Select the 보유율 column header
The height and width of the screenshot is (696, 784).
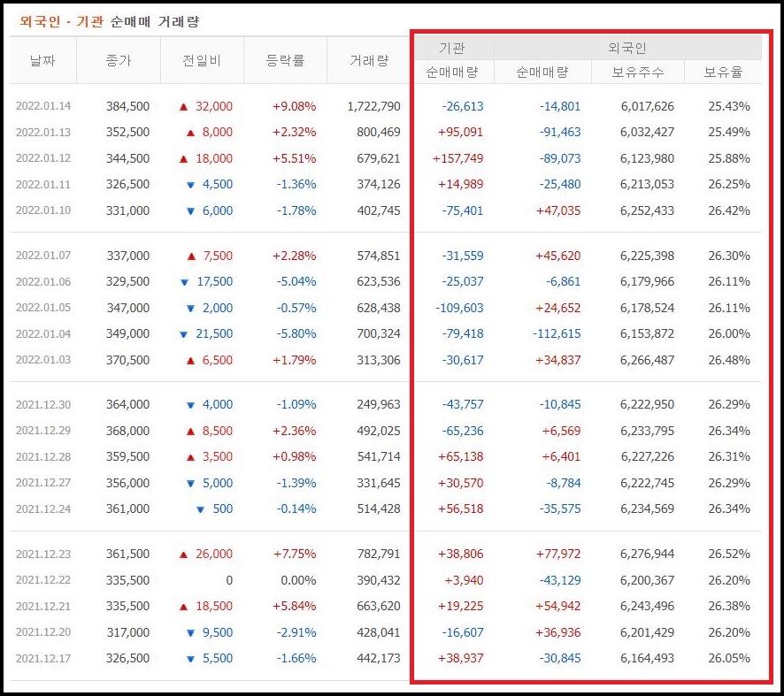pyautogui.click(x=723, y=73)
